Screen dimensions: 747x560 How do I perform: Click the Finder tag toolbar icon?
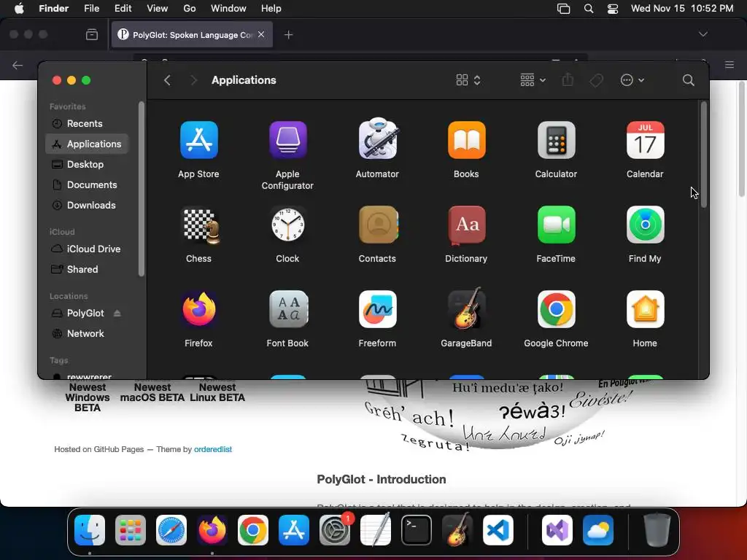click(x=596, y=80)
